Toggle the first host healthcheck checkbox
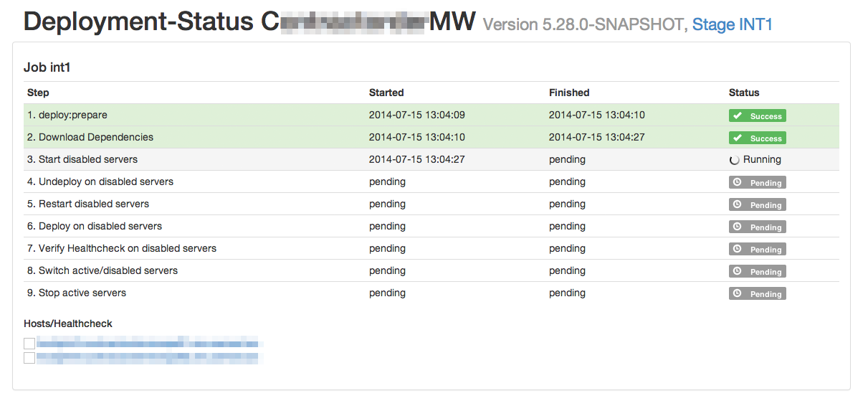 point(29,344)
